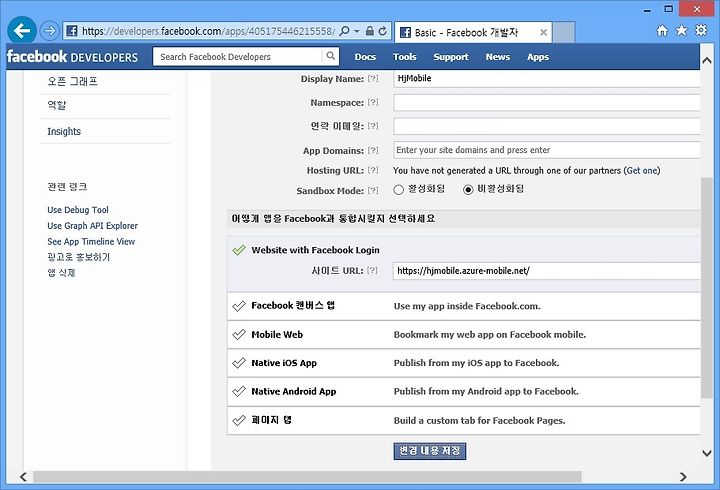Click the horizontal scrollbar left arrow
720x490 pixels.
[23, 477]
